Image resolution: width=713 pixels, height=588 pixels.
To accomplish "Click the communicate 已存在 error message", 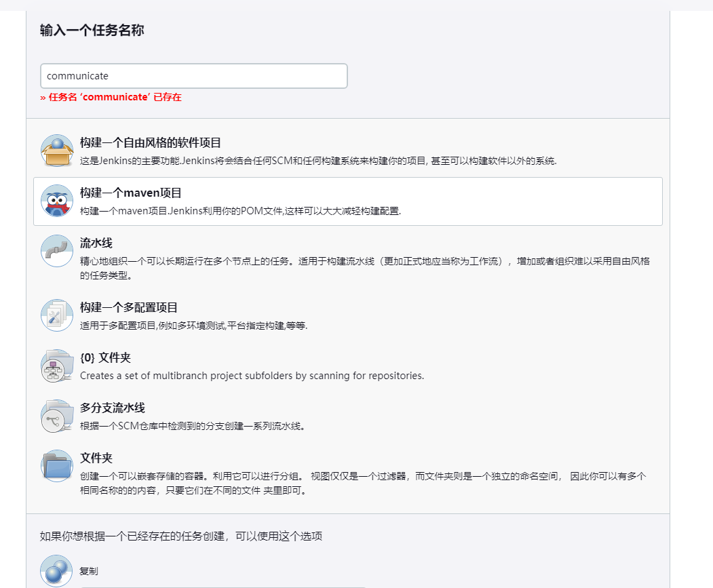I will coord(111,98).
